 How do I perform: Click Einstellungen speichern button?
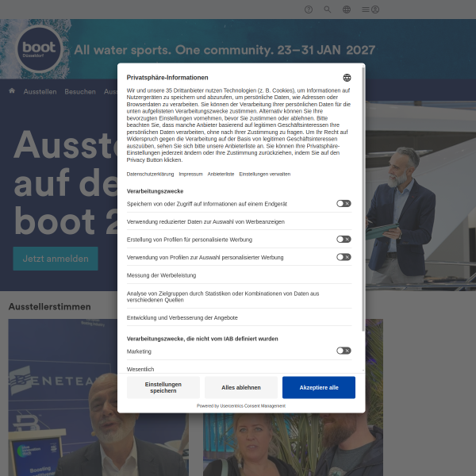163,387
